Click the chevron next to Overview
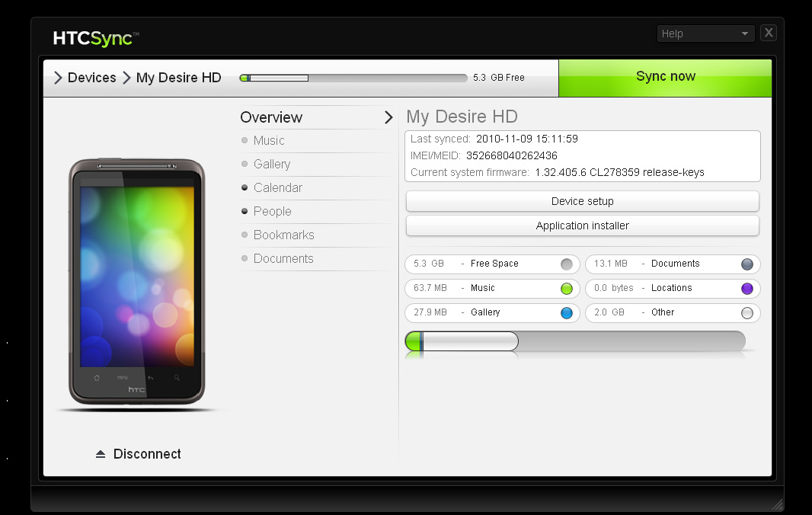 pyautogui.click(x=388, y=117)
